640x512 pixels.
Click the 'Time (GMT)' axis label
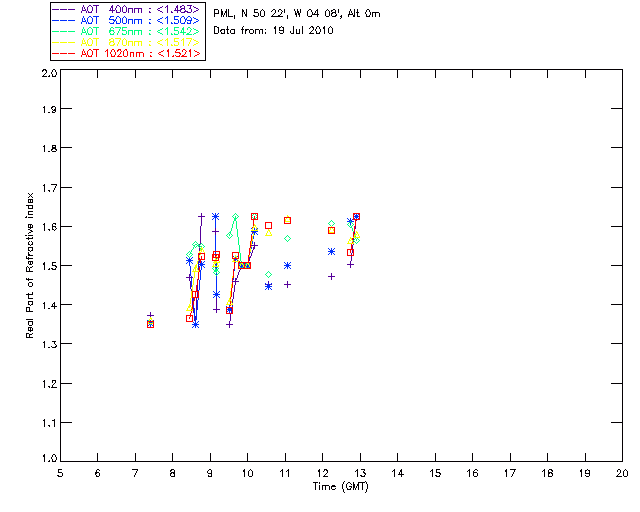tap(340, 487)
